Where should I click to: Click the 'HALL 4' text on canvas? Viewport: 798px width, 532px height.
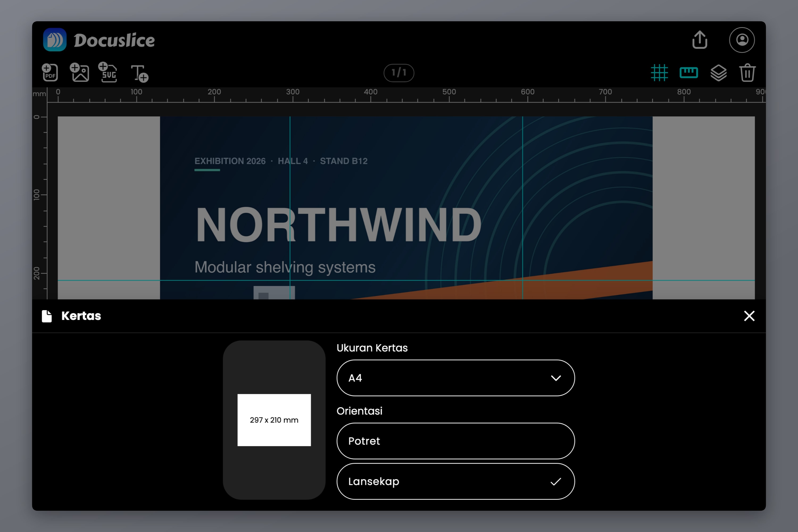pos(293,161)
